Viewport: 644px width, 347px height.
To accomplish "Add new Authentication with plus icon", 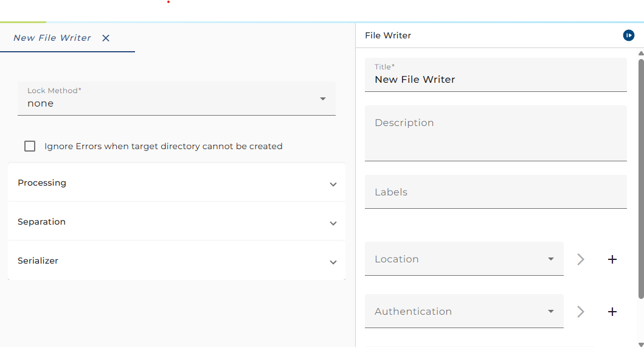I will pos(612,312).
